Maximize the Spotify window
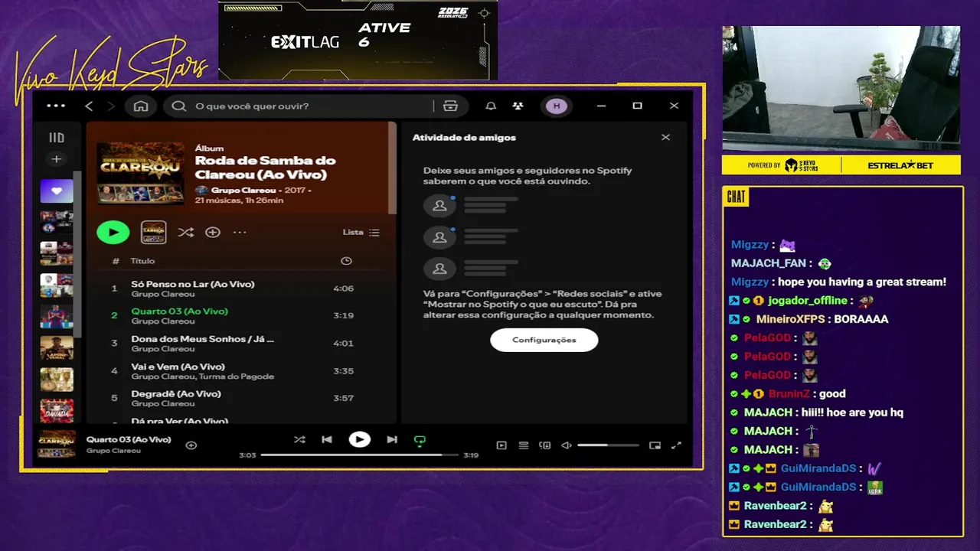 pos(637,106)
